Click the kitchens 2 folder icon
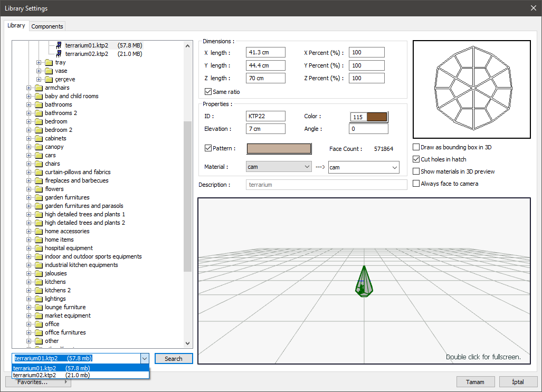Image resolution: width=542 pixels, height=392 pixels. [x=39, y=290]
